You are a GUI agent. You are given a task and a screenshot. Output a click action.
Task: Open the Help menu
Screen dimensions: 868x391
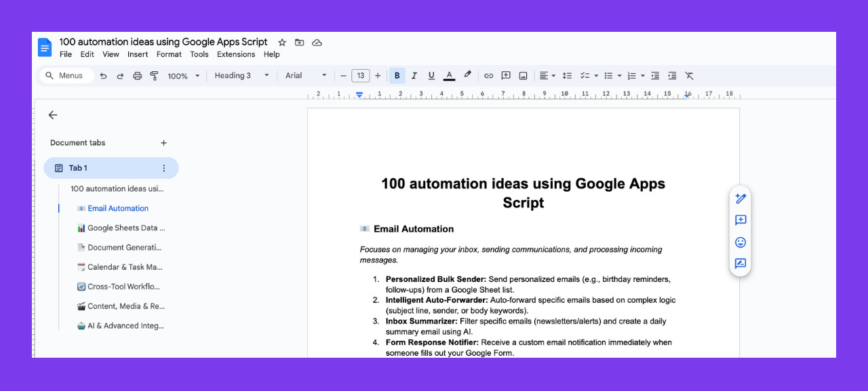point(272,54)
